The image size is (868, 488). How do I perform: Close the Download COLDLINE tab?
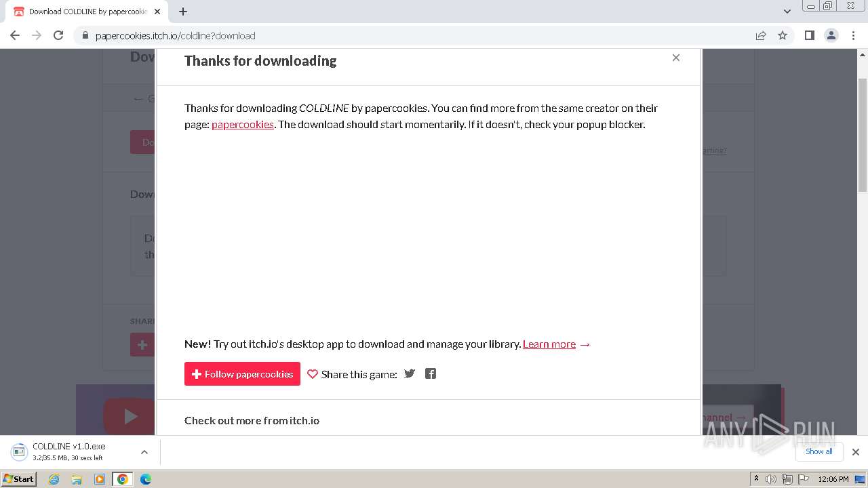[157, 12]
